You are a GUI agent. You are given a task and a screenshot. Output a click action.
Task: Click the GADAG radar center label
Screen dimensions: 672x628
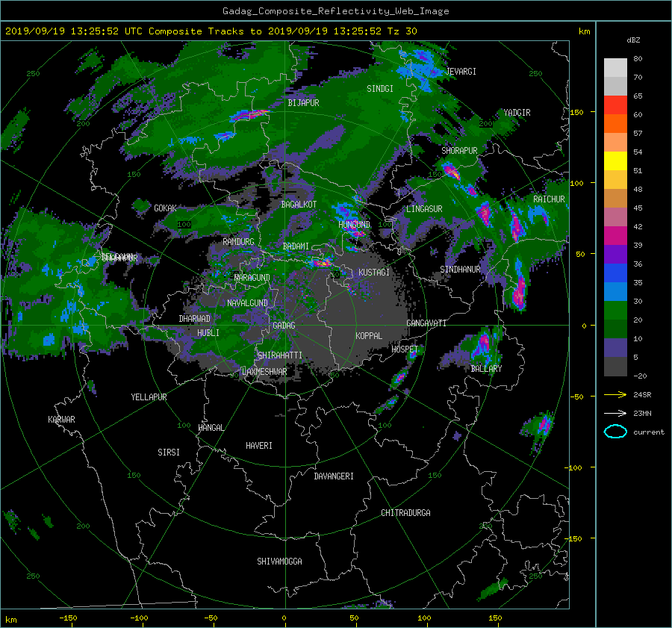[x=284, y=326]
